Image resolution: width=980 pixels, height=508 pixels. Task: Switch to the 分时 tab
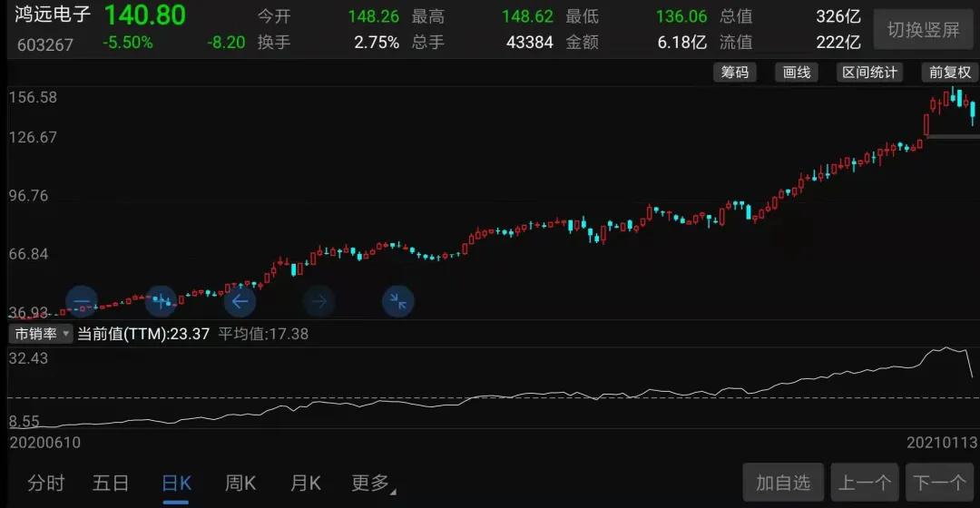[x=46, y=483]
